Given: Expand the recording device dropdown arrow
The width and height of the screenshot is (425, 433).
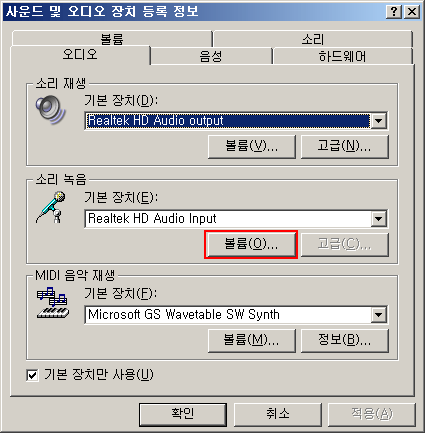Looking at the screenshot, I should tap(379, 219).
